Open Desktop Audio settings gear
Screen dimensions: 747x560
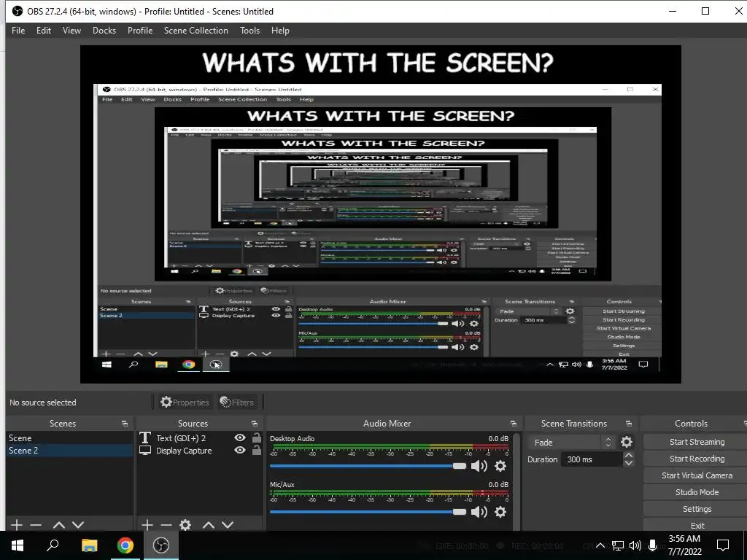click(x=500, y=466)
